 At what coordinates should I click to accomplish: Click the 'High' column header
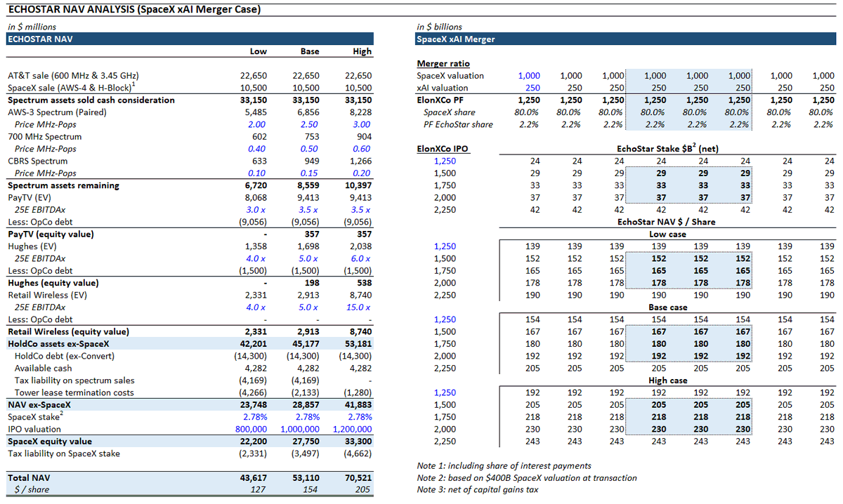coord(362,51)
